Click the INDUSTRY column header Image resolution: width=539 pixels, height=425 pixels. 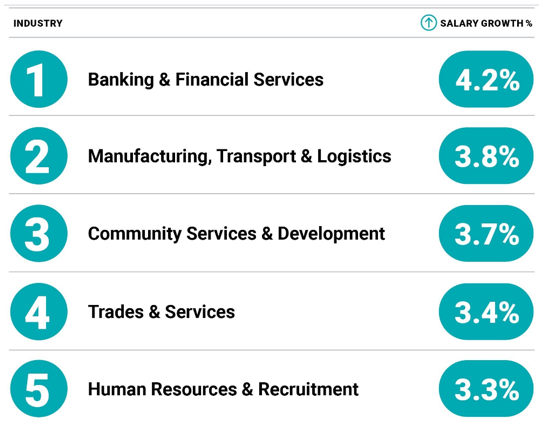pos(38,23)
